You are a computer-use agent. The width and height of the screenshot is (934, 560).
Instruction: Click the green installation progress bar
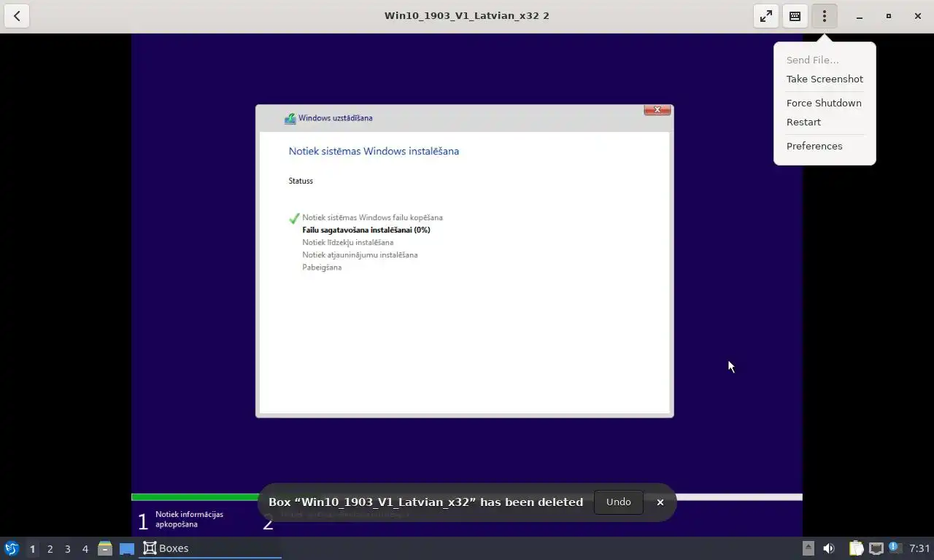[196, 497]
